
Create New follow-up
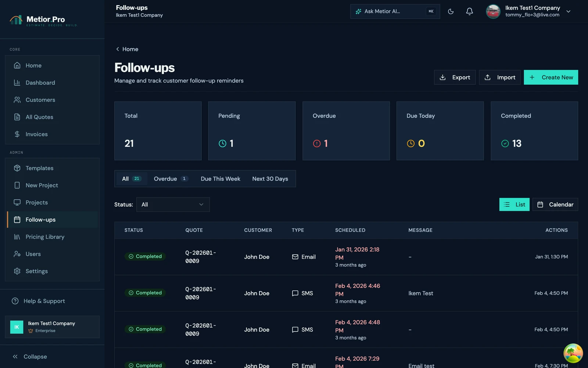pos(551,77)
